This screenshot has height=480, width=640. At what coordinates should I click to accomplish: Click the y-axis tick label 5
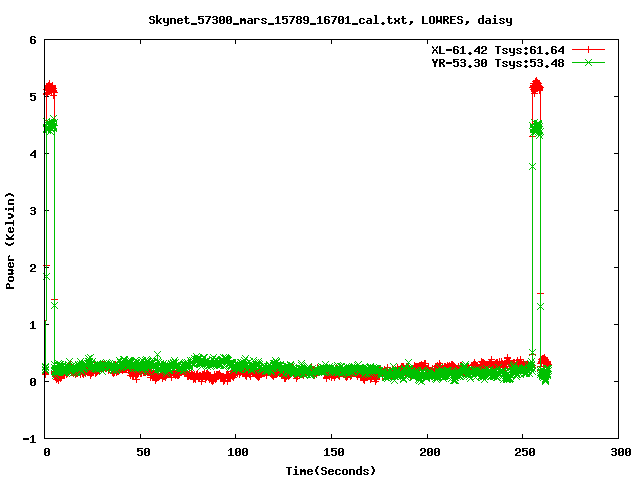pos(33,97)
